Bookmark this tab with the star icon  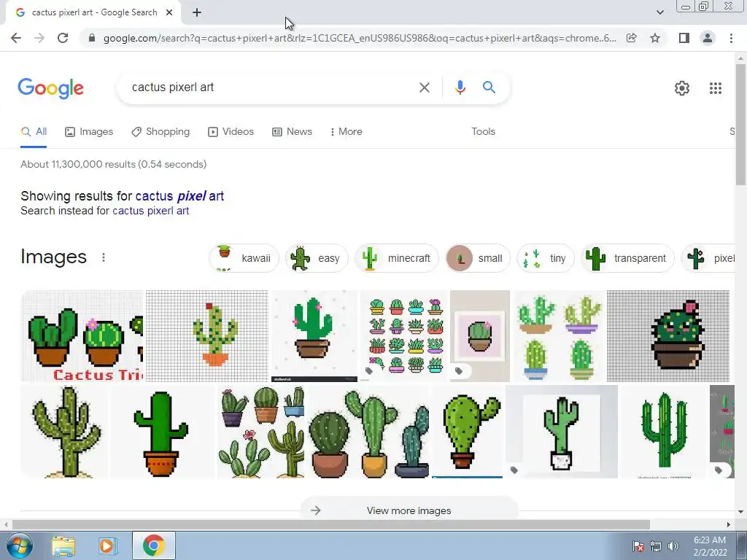pyautogui.click(x=655, y=38)
